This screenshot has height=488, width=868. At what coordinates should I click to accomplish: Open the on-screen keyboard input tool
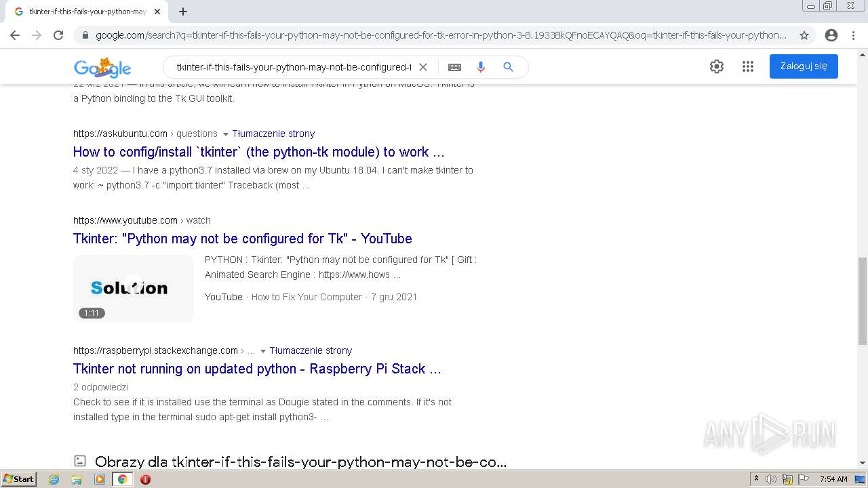(x=455, y=67)
